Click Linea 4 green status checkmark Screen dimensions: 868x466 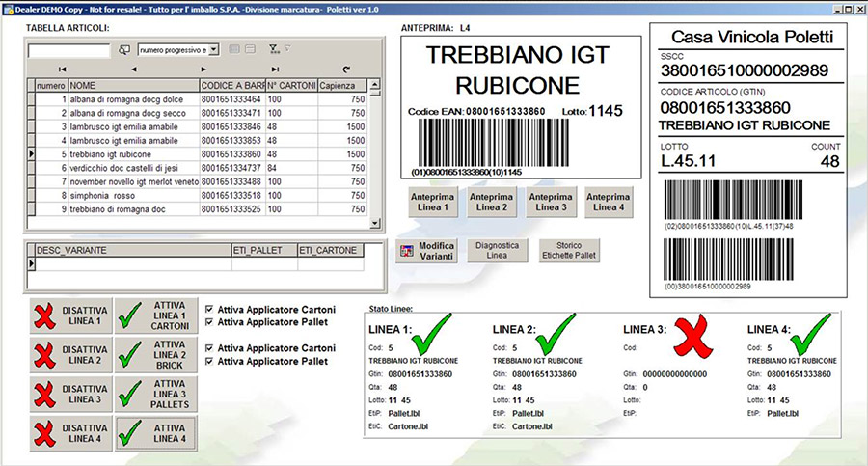point(810,334)
